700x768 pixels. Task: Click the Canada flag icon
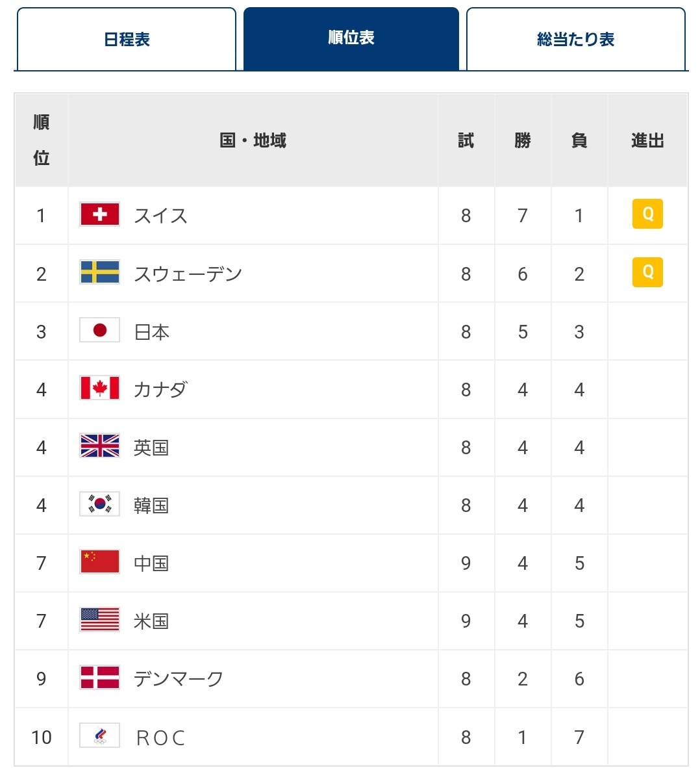point(100,388)
